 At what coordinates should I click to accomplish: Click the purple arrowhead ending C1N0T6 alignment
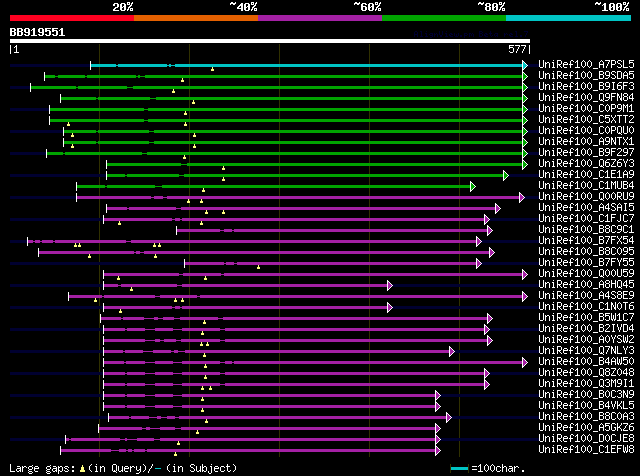pyautogui.click(x=390, y=308)
